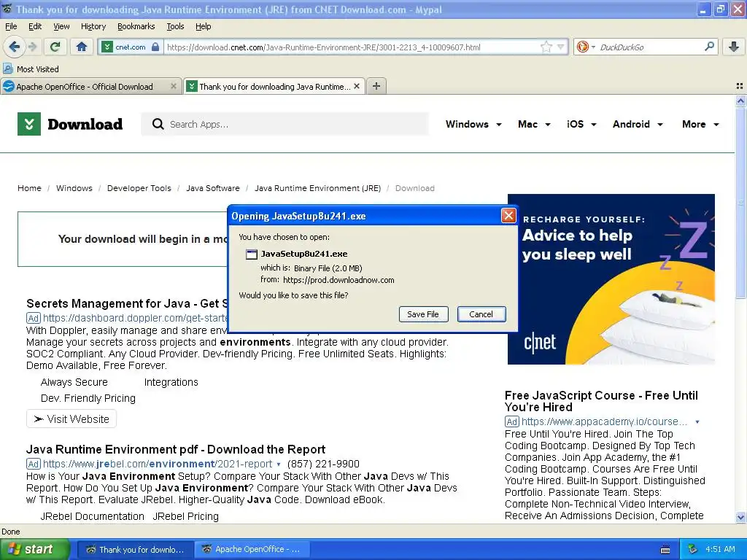The image size is (747, 560).
Task: Click the green CNET Download logo icon
Action: (x=29, y=124)
